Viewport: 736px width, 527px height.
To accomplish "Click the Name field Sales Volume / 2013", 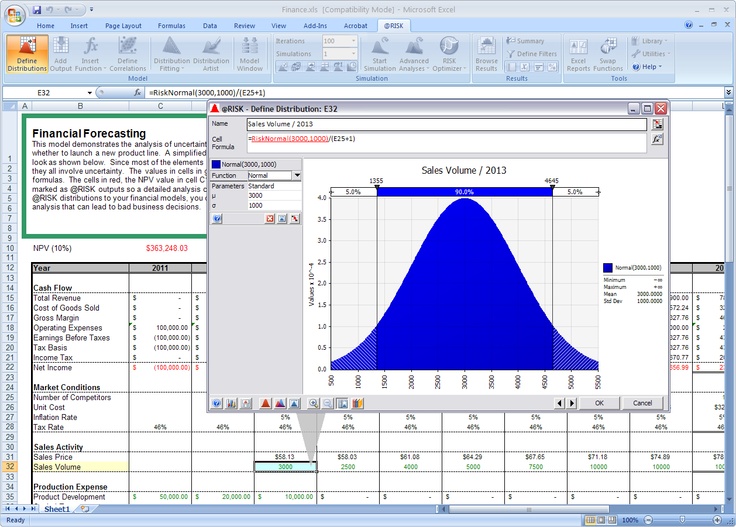I will point(446,124).
